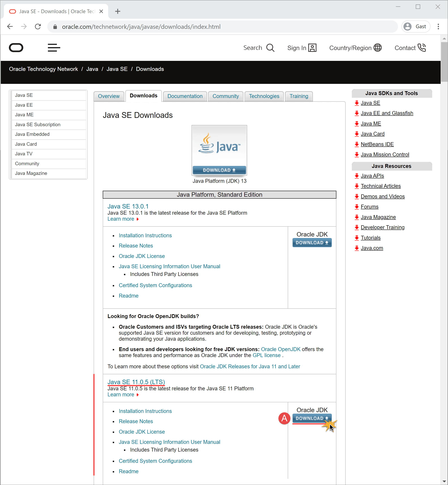Viewport: 448px width, 485px height.
Task: Click the forward navigation arrow
Action: point(24,26)
